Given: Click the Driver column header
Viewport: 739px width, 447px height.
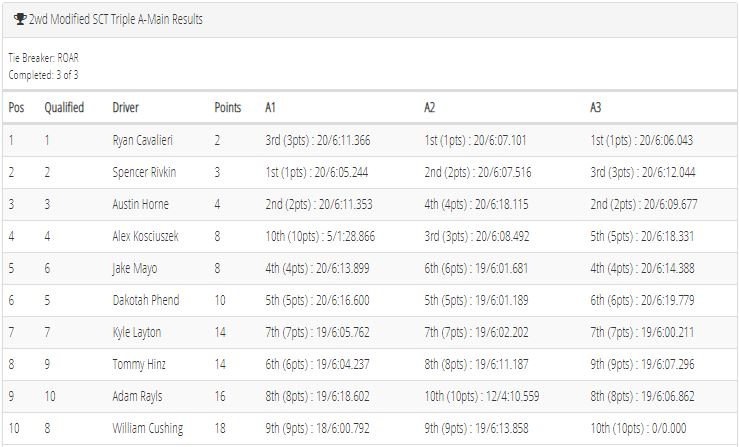Looking at the screenshot, I should click(x=125, y=108).
